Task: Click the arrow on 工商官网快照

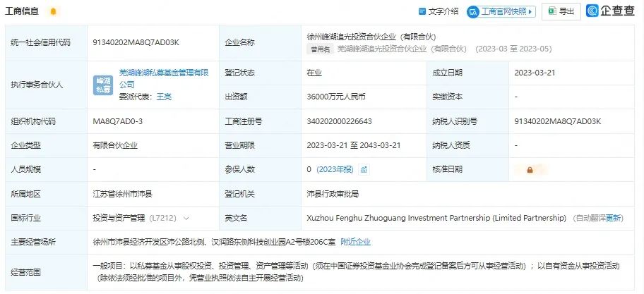Action: click(530, 11)
